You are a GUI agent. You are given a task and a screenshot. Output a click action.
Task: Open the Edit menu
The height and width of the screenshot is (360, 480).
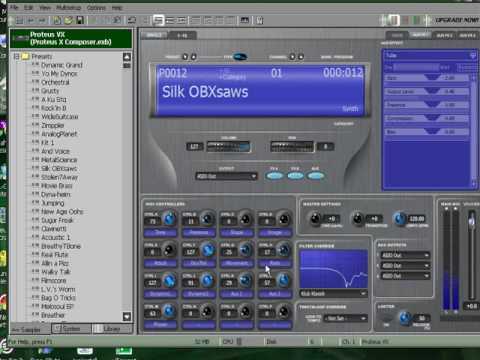(29, 7)
